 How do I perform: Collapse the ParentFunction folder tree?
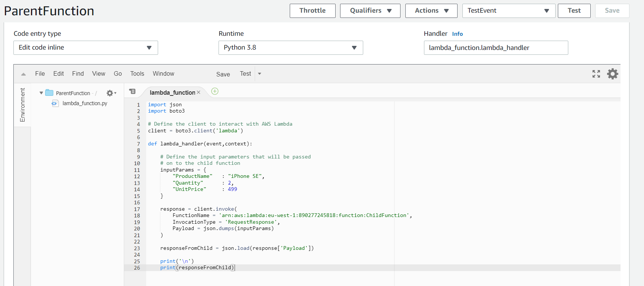(41, 93)
